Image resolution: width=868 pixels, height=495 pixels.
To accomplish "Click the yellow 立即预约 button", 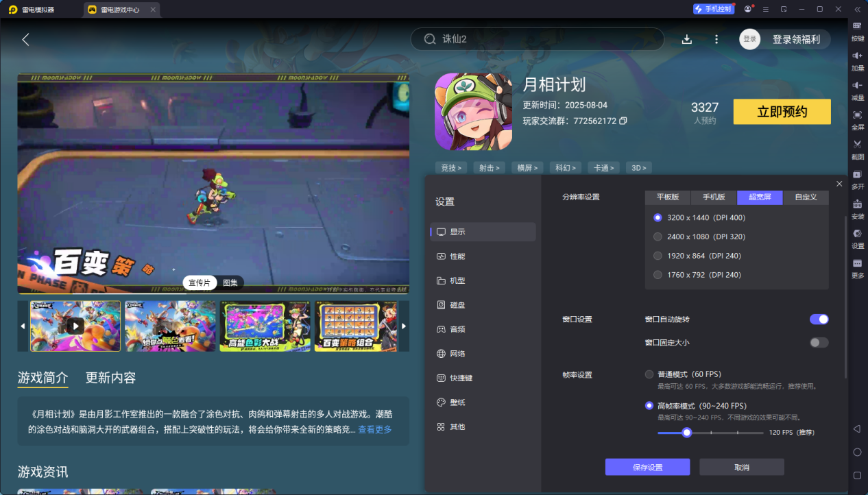I will click(x=782, y=112).
